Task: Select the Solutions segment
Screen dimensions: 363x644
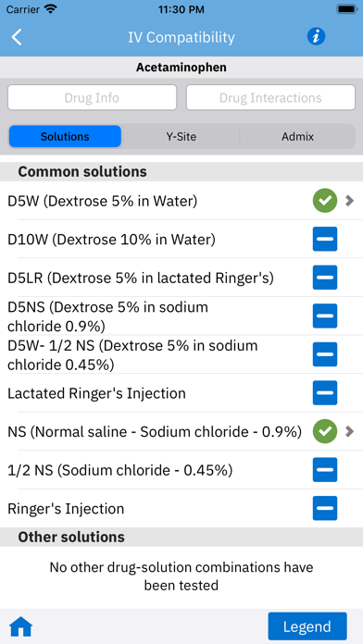Action: point(65,136)
